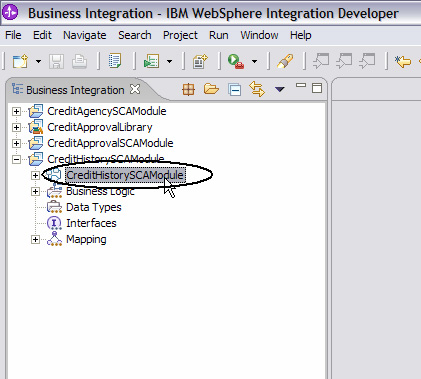
Task: Click the first disabled annotation navigation icon
Action: [321, 61]
